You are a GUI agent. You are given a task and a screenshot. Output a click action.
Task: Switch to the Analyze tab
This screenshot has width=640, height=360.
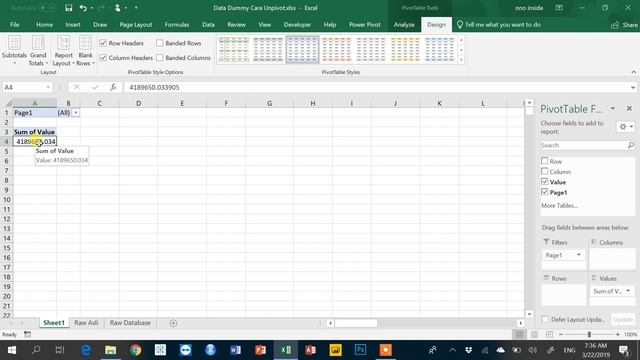404,24
